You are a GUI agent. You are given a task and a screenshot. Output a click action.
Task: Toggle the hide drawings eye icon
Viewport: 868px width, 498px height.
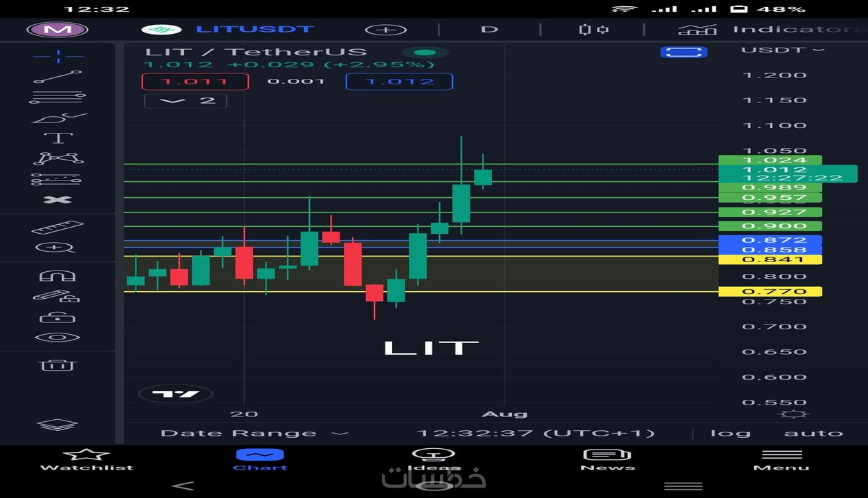pos(59,338)
